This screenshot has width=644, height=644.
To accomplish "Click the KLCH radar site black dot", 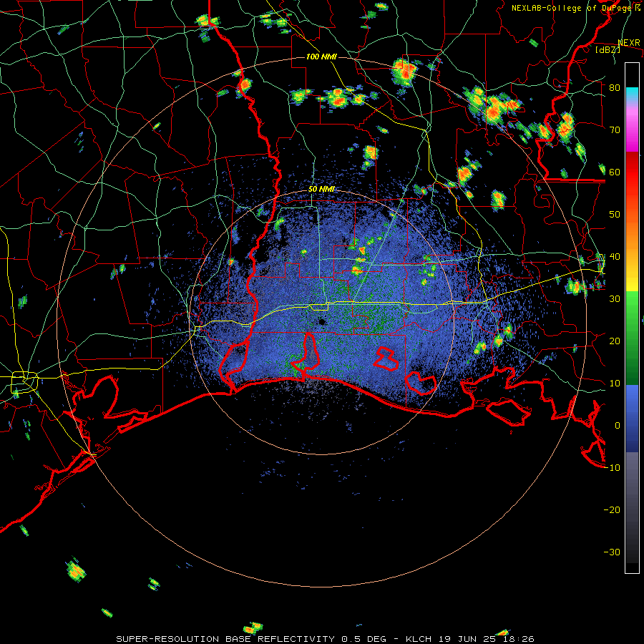I will coord(321,322).
